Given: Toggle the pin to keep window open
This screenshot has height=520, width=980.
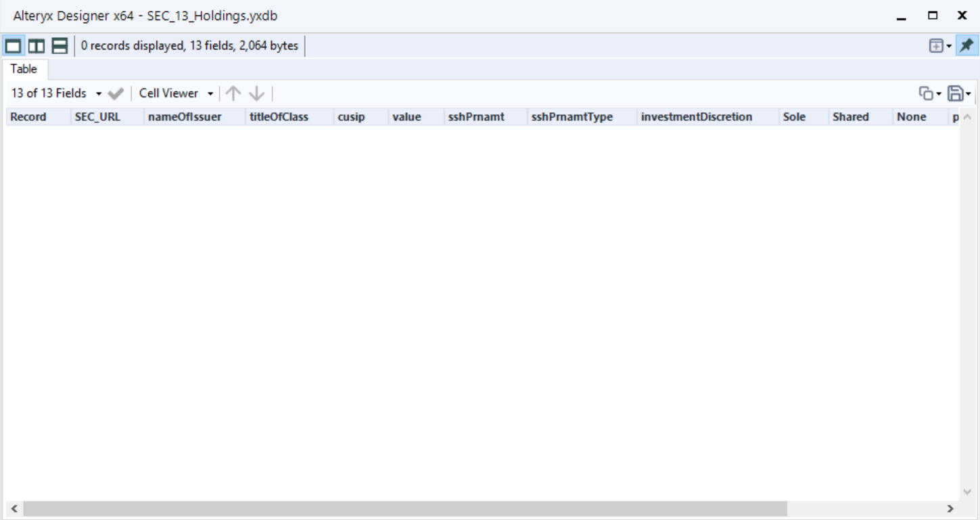Looking at the screenshot, I should coord(967,45).
